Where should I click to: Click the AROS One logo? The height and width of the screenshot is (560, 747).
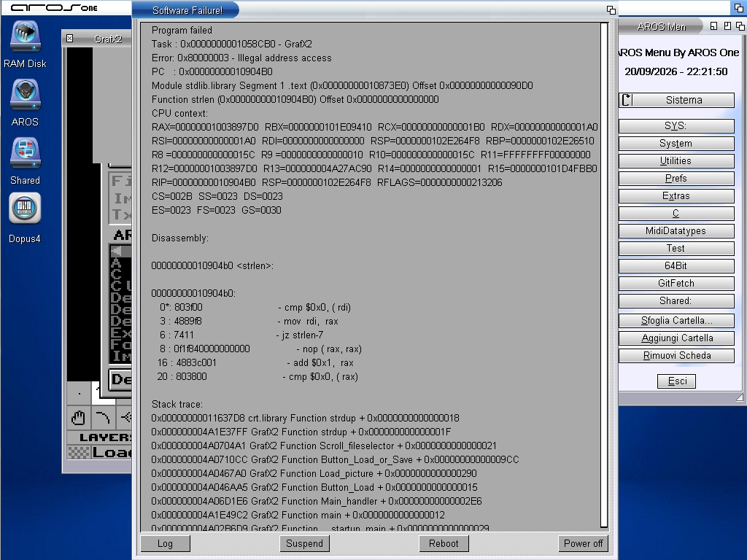(54, 7)
